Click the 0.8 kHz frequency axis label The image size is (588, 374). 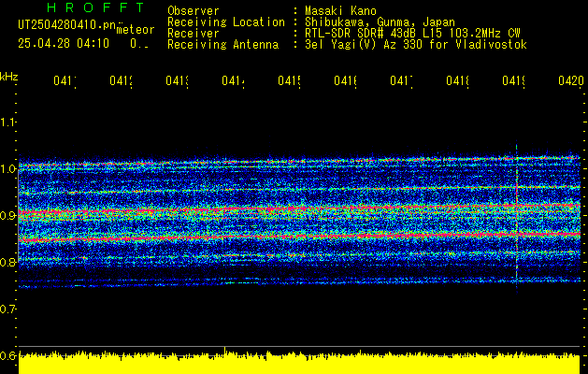7,262
